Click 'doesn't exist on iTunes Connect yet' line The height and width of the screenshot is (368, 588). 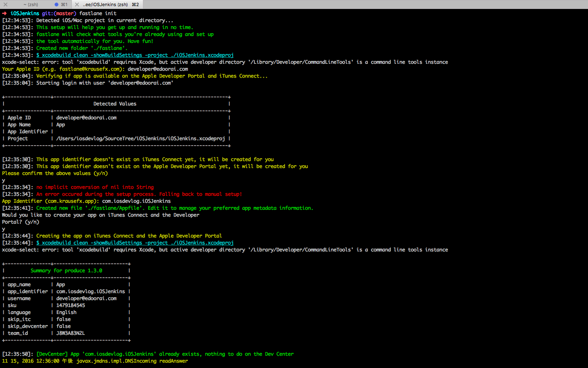point(155,159)
